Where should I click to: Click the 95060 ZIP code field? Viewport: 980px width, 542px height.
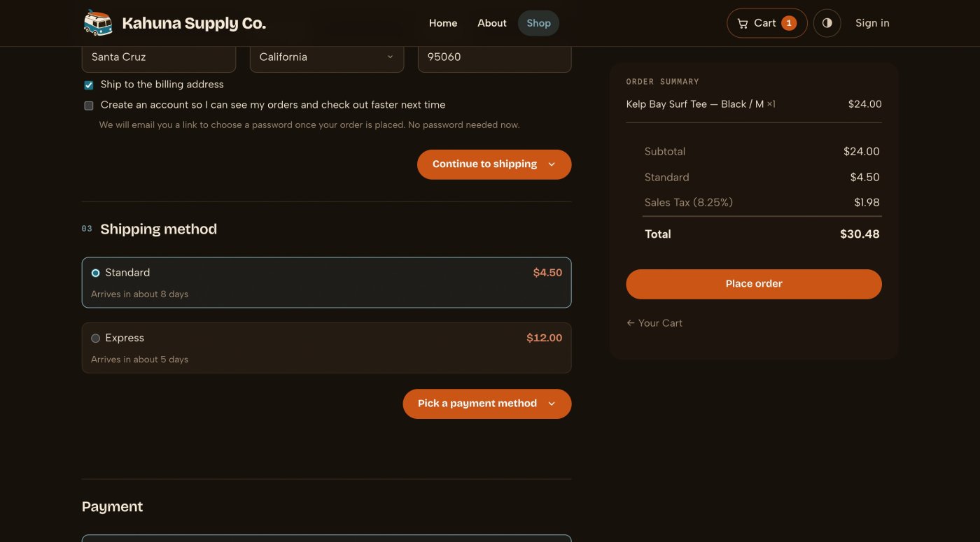coord(495,57)
